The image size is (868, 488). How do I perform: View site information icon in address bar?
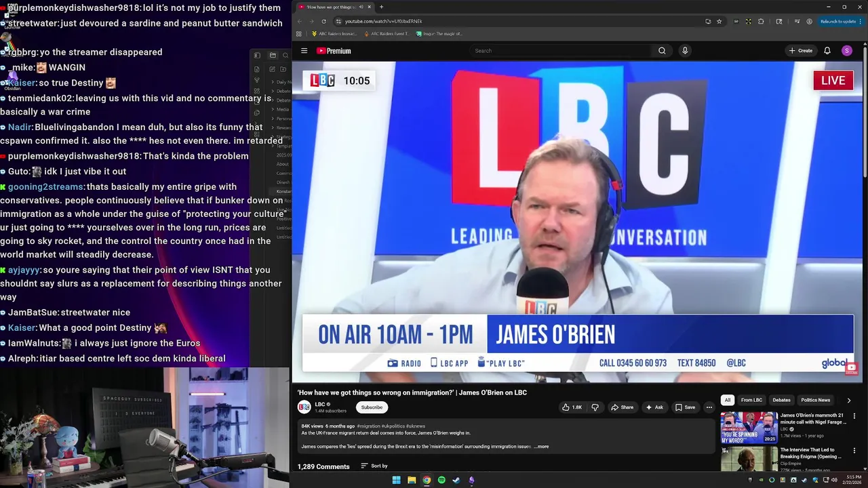tap(338, 21)
